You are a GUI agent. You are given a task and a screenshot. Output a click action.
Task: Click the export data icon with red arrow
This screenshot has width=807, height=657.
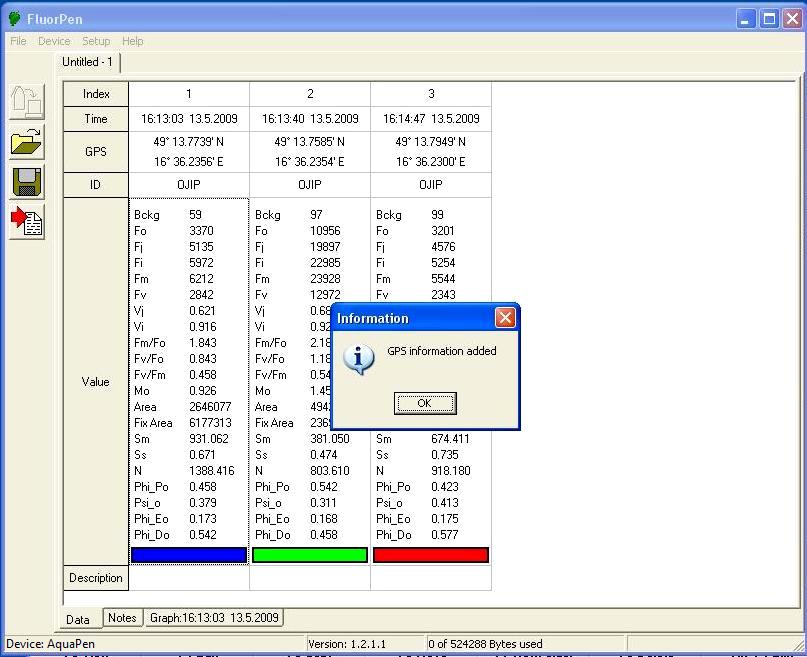tap(27, 222)
